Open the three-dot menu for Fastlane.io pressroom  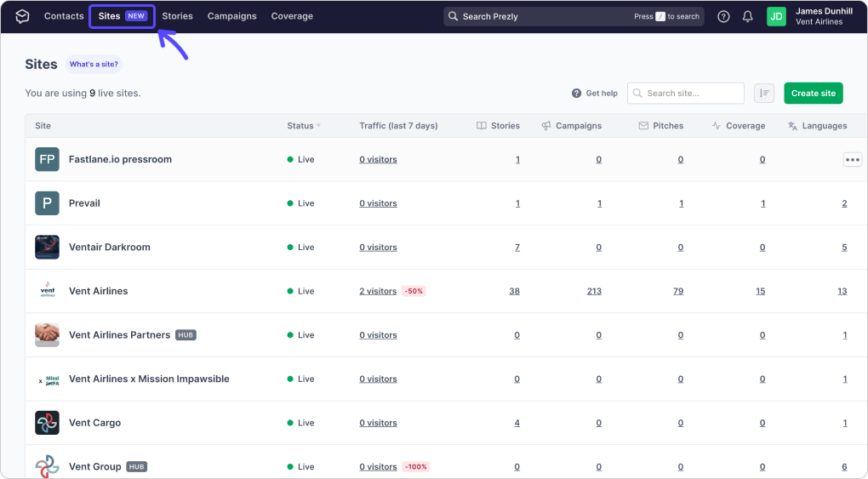[852, 159]
